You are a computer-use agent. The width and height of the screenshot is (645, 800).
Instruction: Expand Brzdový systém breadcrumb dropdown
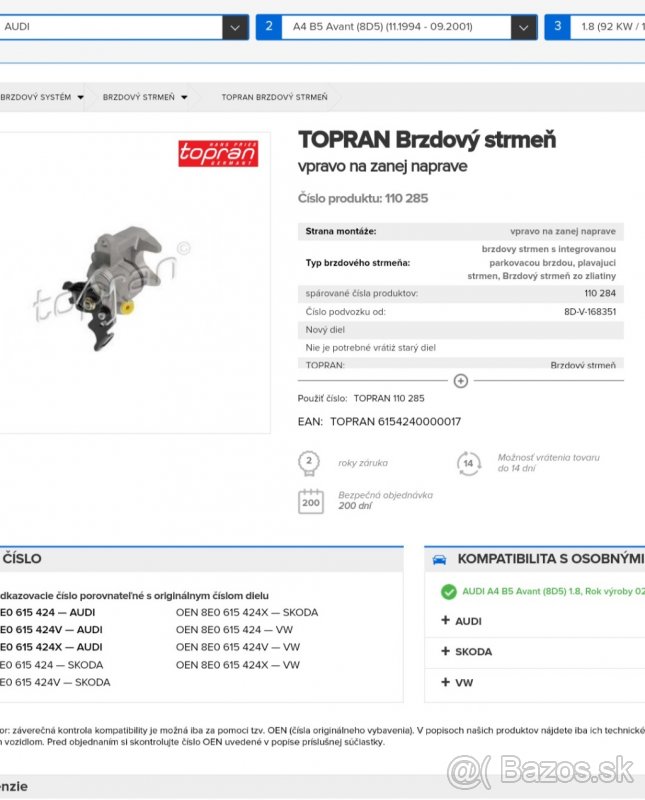pos(81,97)
